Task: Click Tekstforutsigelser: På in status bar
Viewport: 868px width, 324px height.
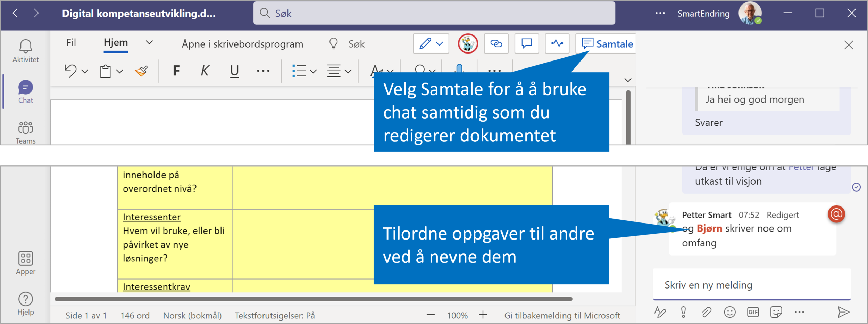Action: tap(275, 315)
